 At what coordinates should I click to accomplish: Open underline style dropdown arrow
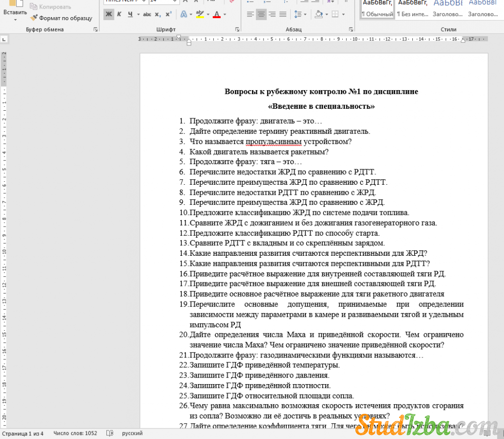[138, 14]
